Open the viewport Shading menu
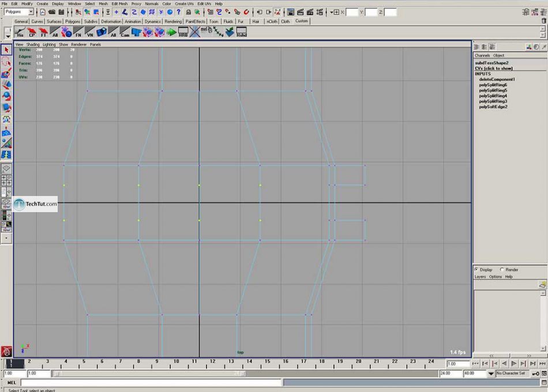 click(x=33, y=44)
